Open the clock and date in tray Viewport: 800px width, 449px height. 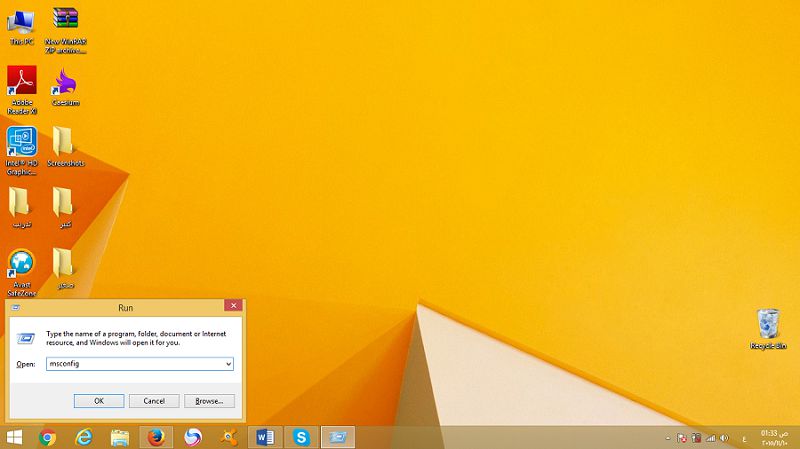coord(774,438)
